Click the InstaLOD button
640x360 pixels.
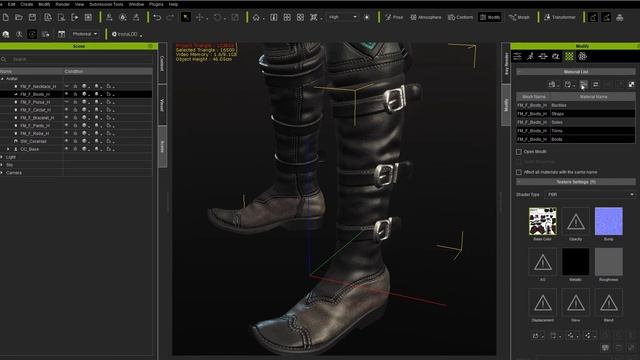point(127,34)
